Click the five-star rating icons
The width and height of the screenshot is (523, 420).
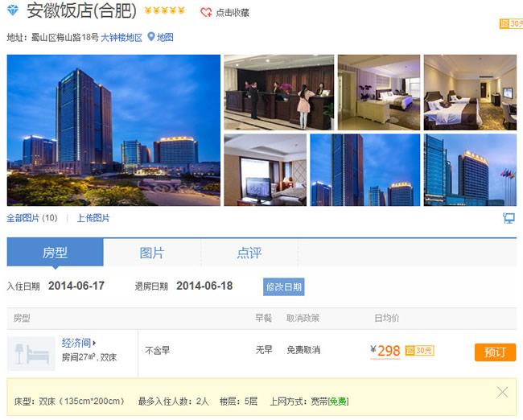[x=164, y=10]
